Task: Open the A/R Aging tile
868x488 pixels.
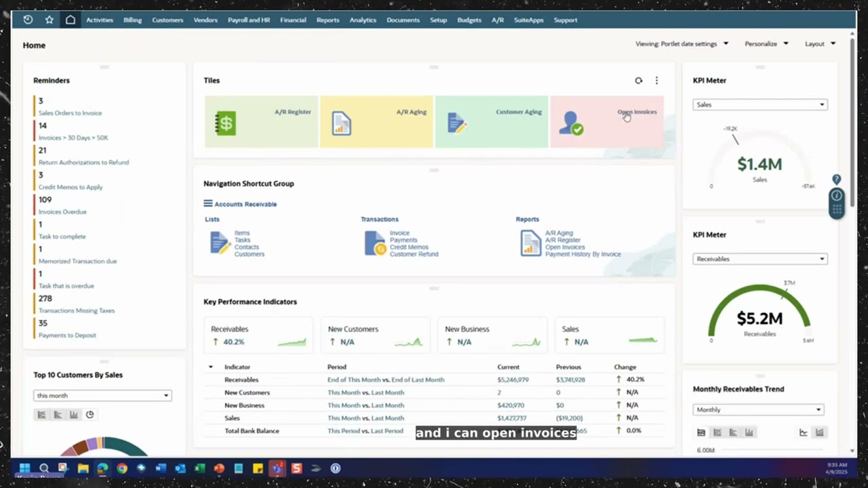Action: point(376,122)
